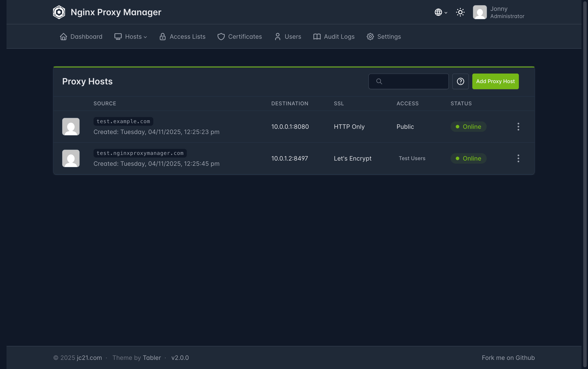This screenshot has width=588, height=369.
Task: Open actions menu for test.example.com row
Action: (x=518, y=127)
